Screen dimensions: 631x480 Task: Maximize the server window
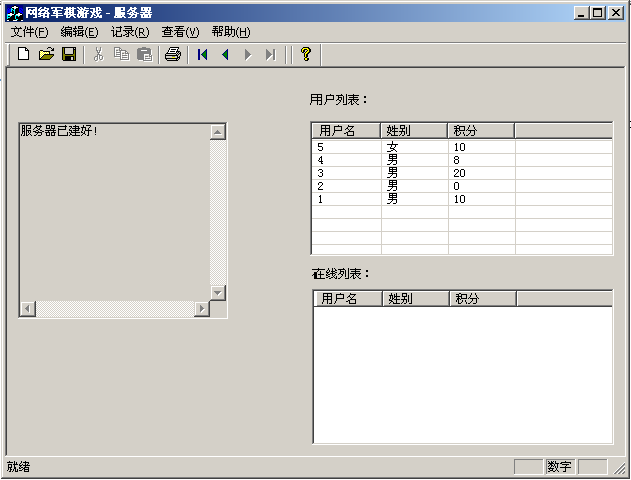598,13
